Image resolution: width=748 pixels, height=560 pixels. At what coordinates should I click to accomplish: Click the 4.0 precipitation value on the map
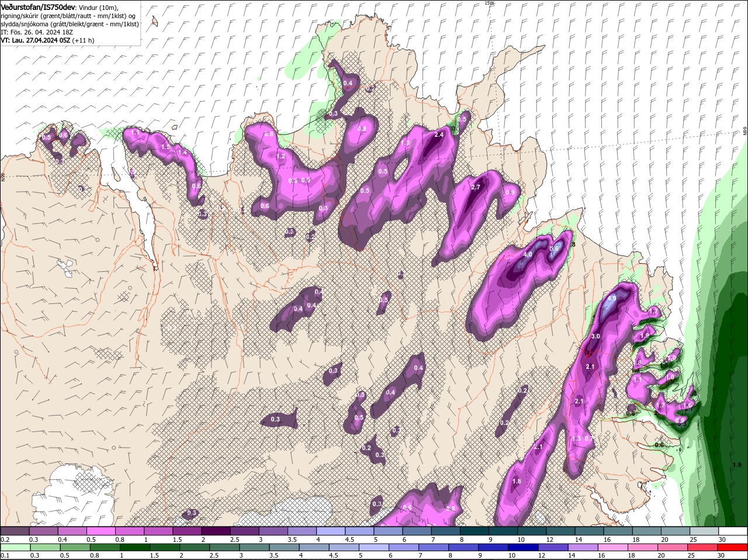point(527,254)
